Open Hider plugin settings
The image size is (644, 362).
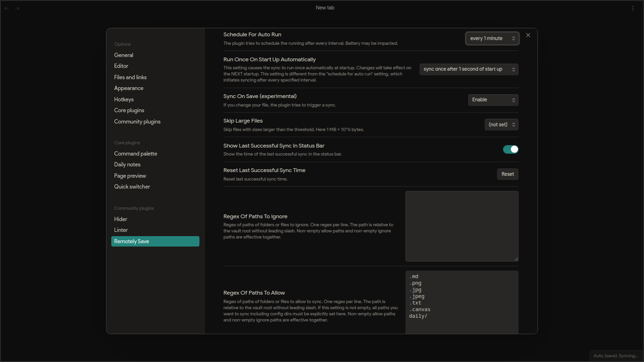(x=155, y=219)
